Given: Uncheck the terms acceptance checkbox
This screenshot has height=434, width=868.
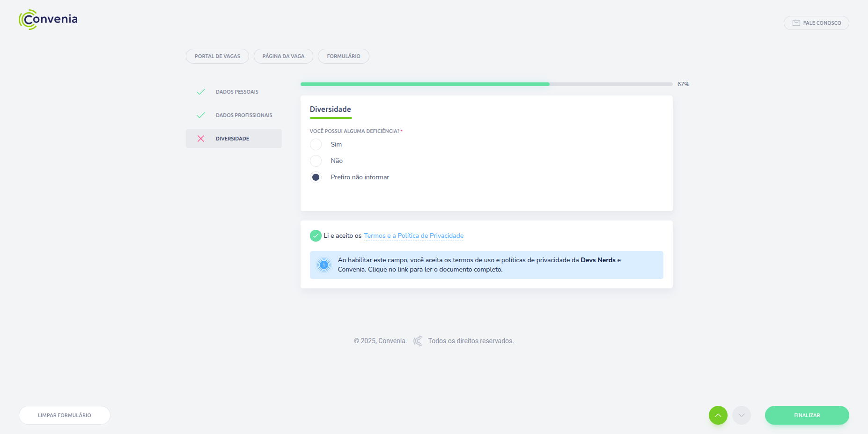Looking at the screenshot, I should pos(316,236).
